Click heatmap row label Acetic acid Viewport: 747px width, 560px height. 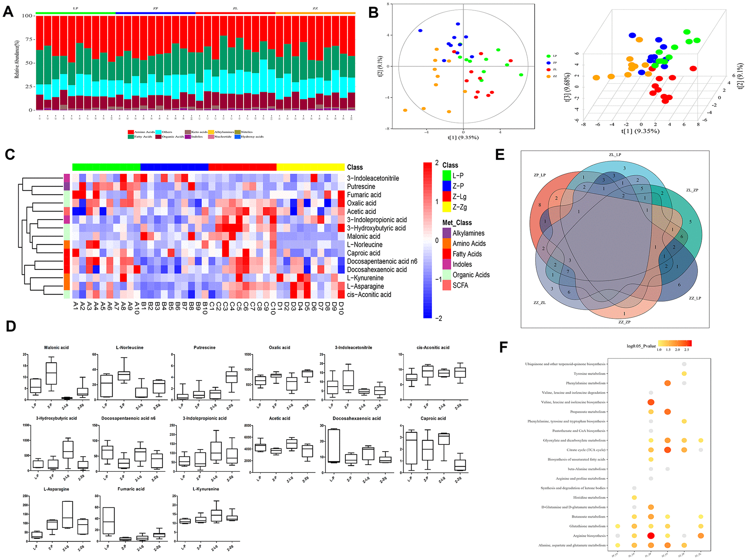(361, 212)
